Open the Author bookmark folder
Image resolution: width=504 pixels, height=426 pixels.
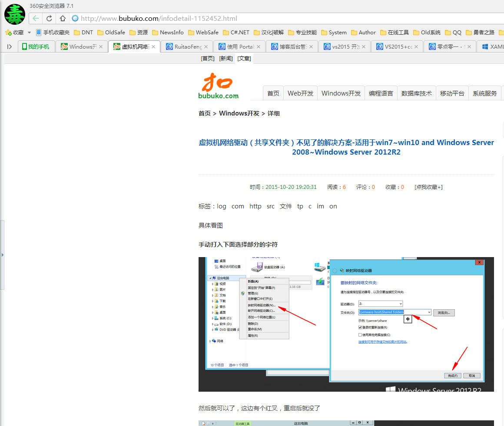[364, 33]
